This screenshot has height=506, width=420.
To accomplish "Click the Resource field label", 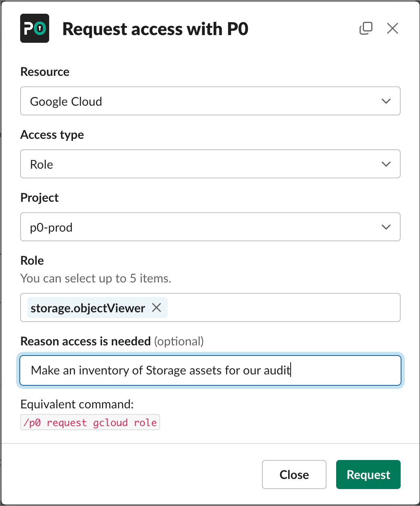I will coord(45,72).
